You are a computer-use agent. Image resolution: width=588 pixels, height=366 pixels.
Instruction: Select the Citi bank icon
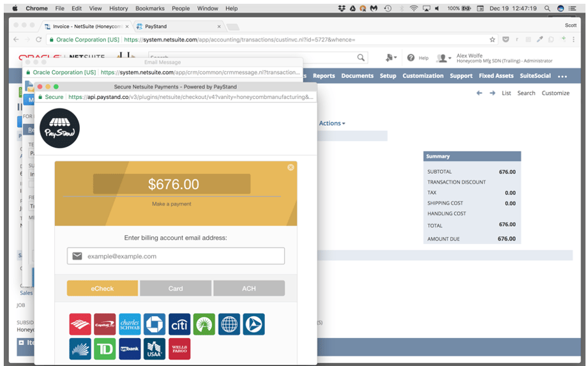point(179,324)
